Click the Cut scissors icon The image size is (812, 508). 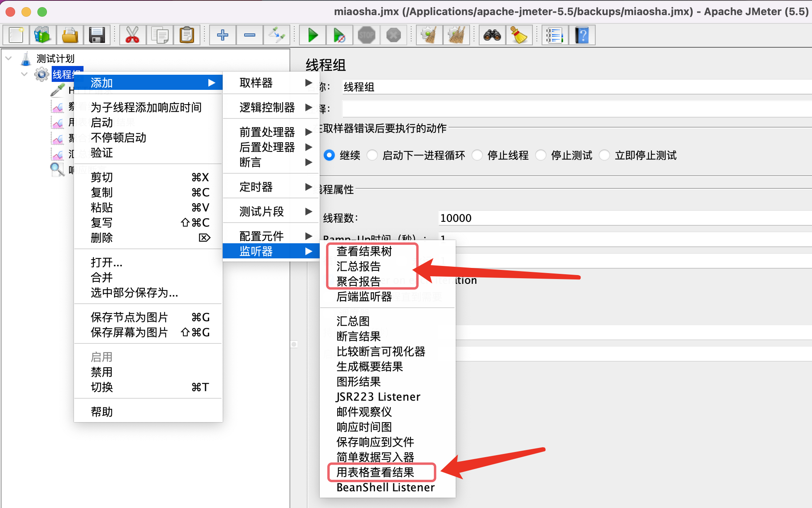[x=132, y=35]
